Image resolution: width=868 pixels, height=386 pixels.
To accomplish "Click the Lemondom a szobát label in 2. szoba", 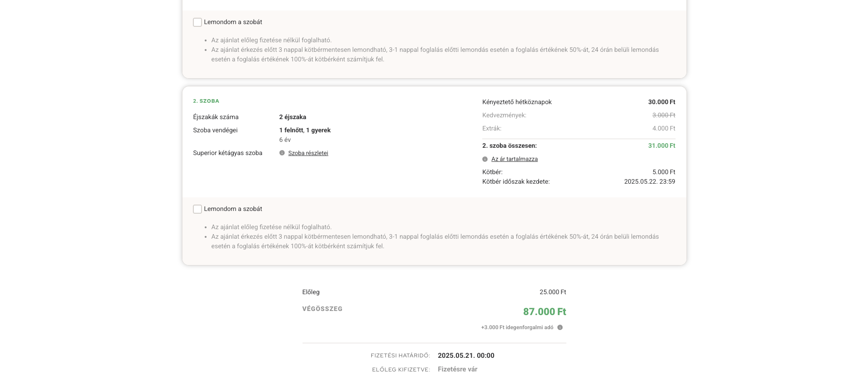I will [x=233, y=209].
